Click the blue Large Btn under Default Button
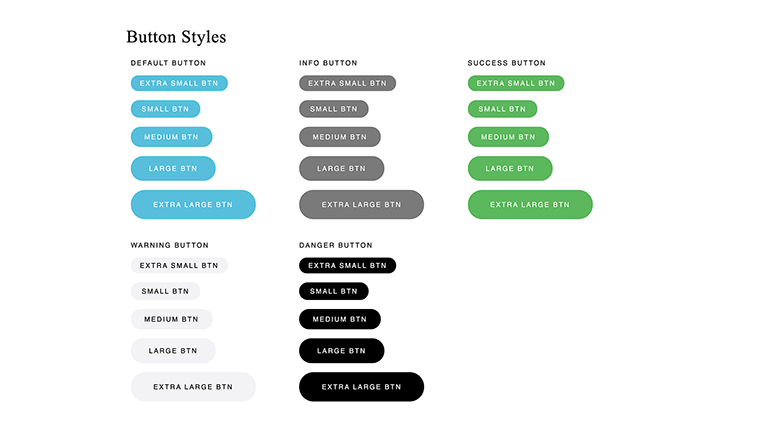 tap(173, 168)
